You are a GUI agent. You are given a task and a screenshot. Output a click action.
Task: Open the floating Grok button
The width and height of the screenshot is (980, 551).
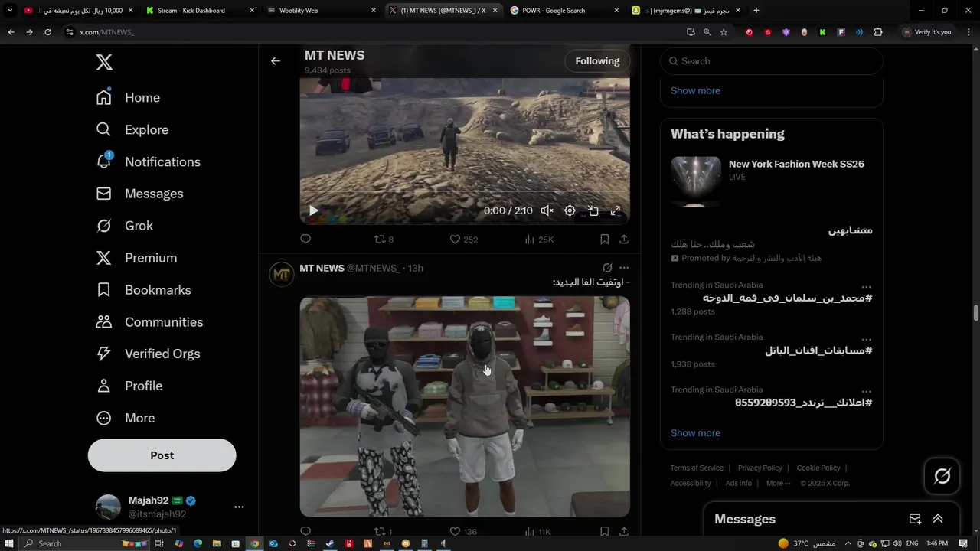pyautogui.click(x=942, y=476)
